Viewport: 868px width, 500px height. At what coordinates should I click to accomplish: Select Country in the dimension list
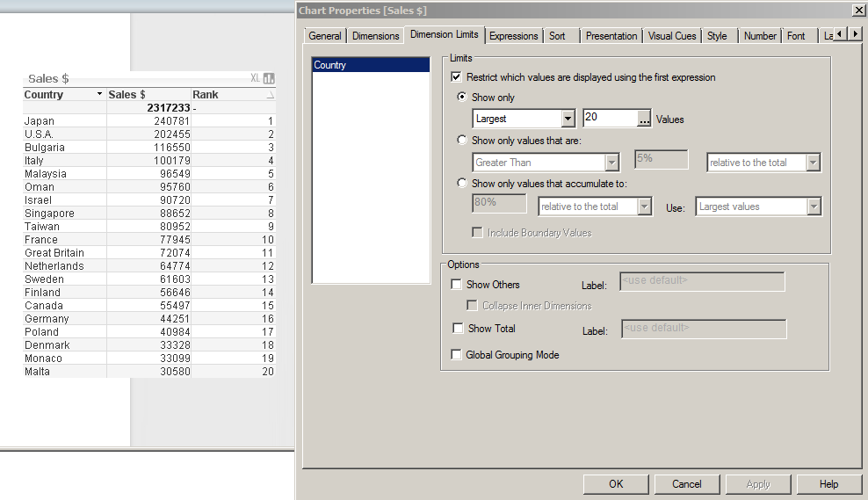pyautogui.click(x=371, y=65)
